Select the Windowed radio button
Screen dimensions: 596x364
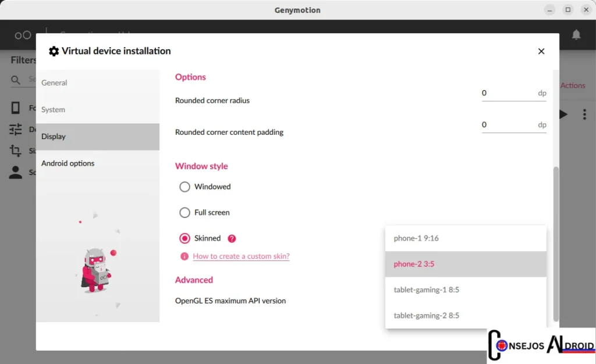click(185, 187)
